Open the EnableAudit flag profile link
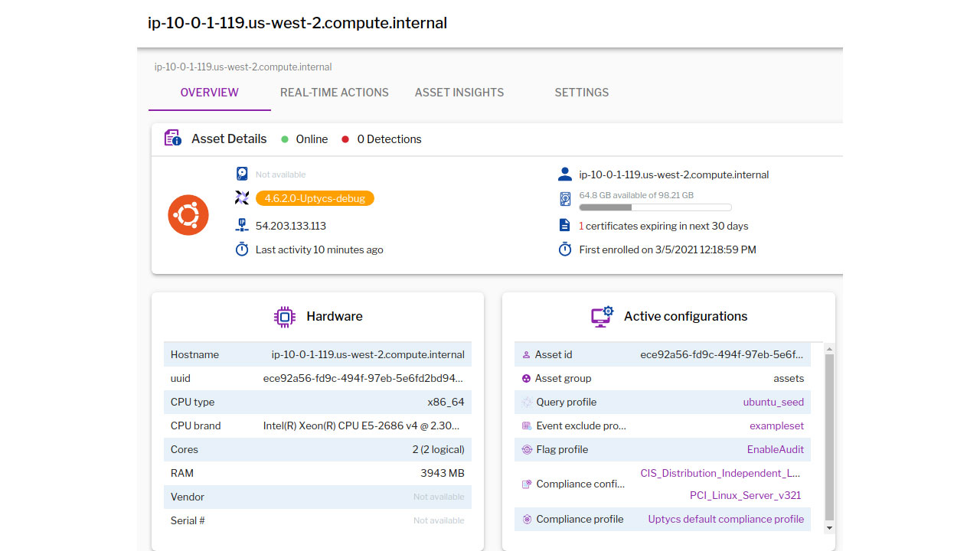980x551 pixels. point(776,450)
